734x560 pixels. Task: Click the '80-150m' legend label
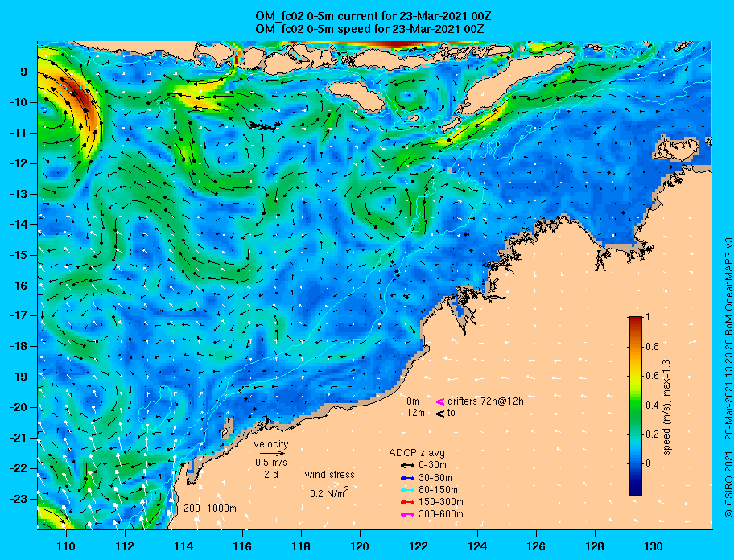tap(438, 490)
